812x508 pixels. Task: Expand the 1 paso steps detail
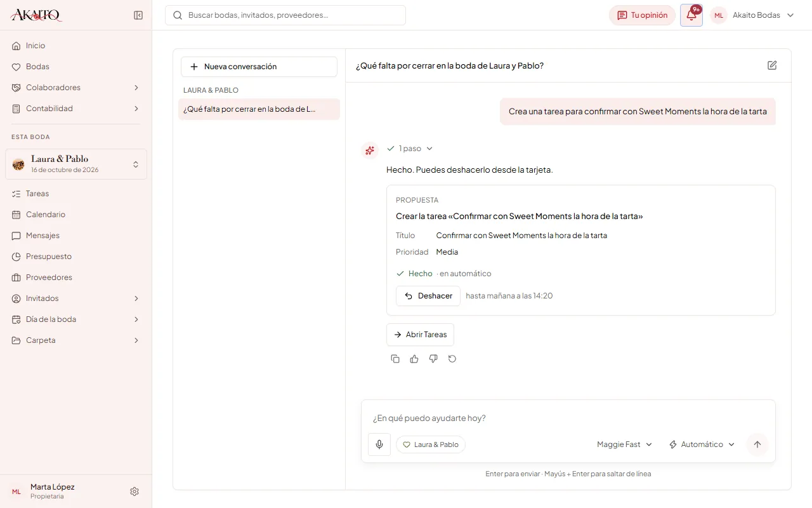click(x=410, y=149)
